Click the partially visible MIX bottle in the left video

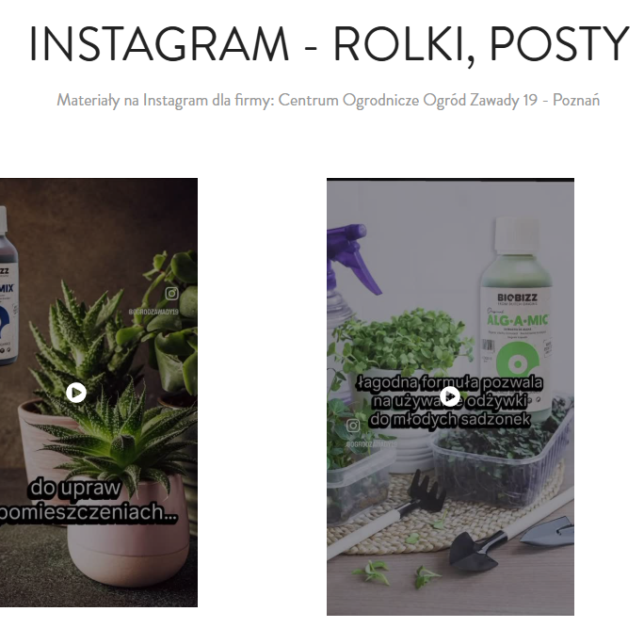(8, 285)
